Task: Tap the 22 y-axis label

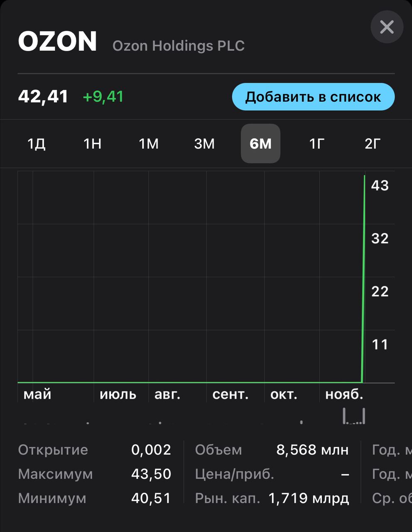Action: pyautogui.click(x=380, y=291)
